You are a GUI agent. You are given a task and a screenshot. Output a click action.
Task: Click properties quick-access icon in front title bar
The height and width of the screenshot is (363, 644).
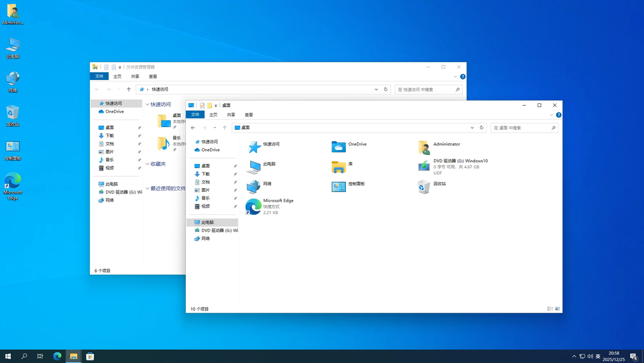pos(202,105)
